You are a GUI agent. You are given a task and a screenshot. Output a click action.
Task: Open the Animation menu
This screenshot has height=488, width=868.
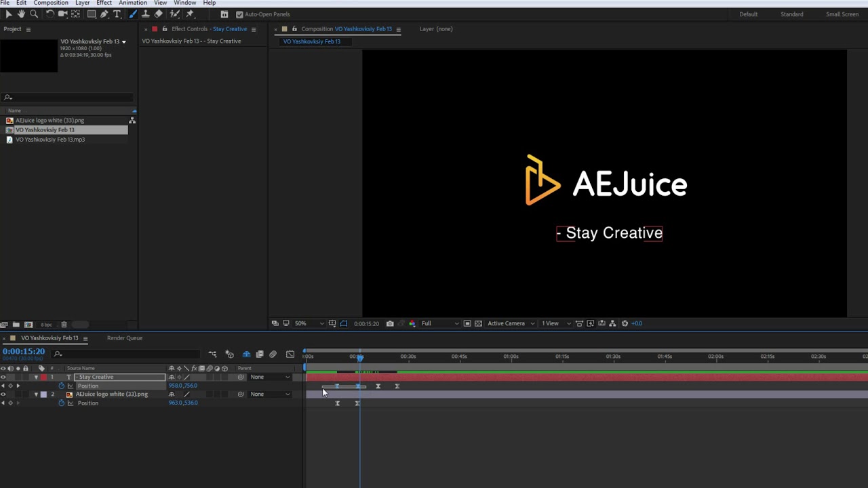click(x=133, y=3)
